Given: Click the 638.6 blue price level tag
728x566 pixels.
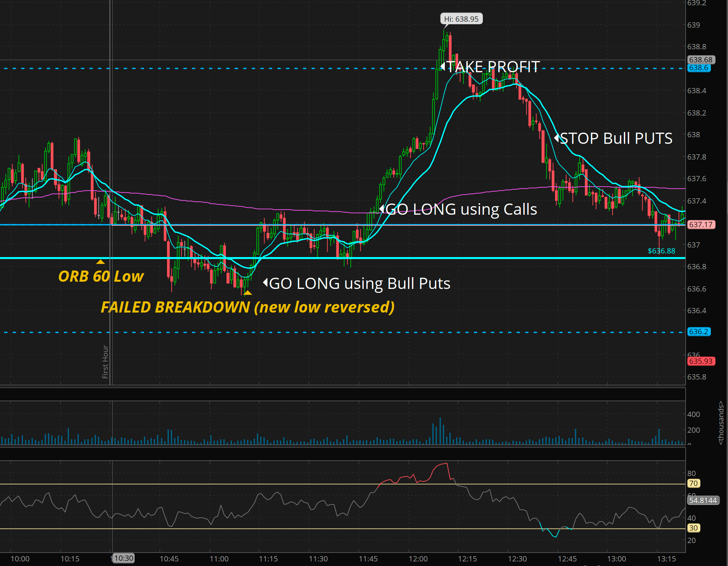Looking at the screenshot, I should click(x=699, y=68).
